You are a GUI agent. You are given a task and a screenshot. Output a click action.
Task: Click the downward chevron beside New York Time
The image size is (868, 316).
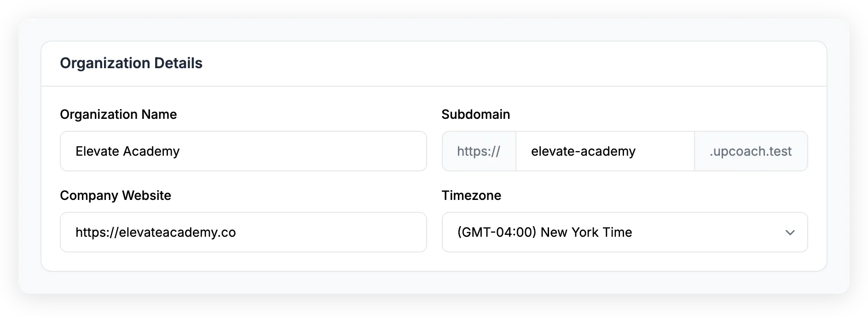pyautogui.click(x=790, y=233)
